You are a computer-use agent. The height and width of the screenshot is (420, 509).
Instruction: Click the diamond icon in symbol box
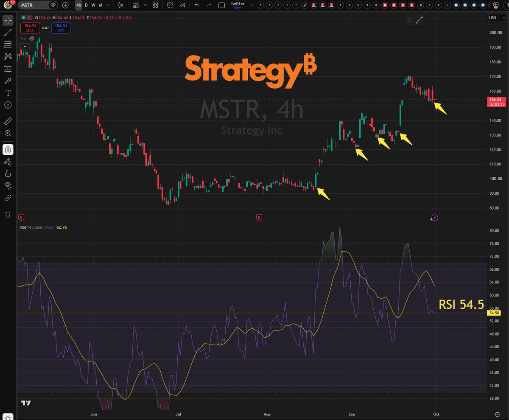[x=53, y=5]
